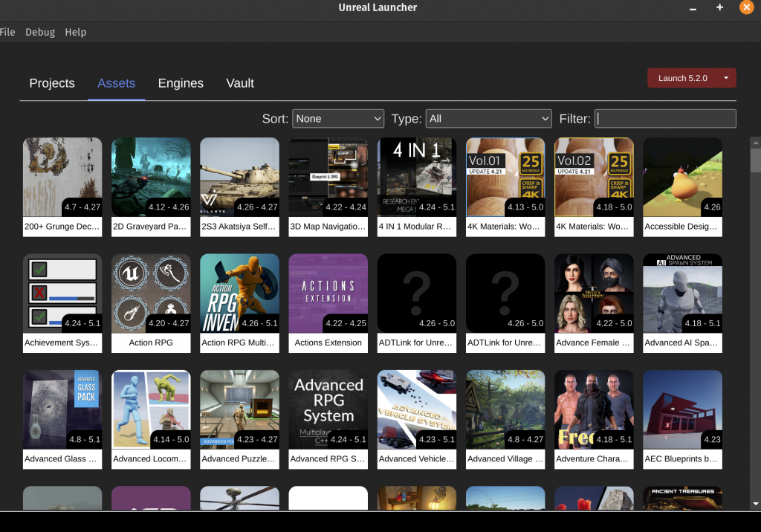761x532 pixels.
Task: Select the Action RPG asset thumbnail
Action: 151,293
